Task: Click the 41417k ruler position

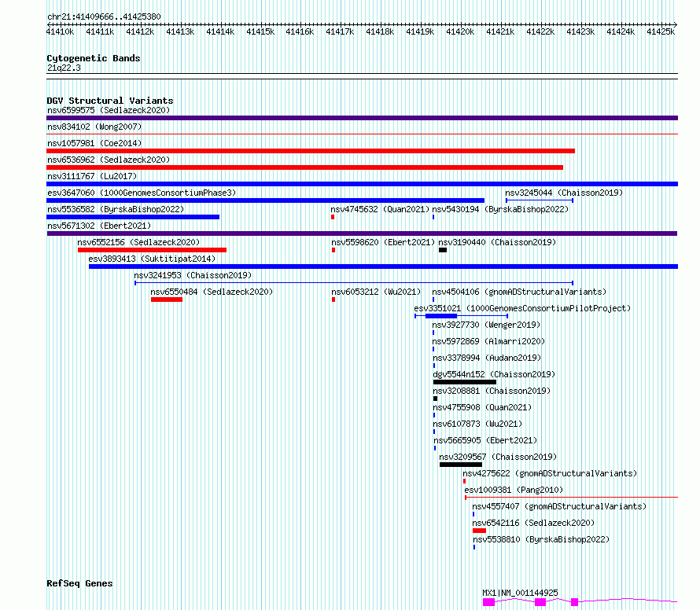Action: [340, 31]
